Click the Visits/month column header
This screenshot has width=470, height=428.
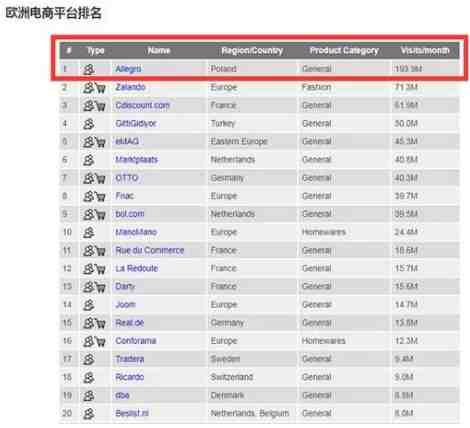point(425,51)
